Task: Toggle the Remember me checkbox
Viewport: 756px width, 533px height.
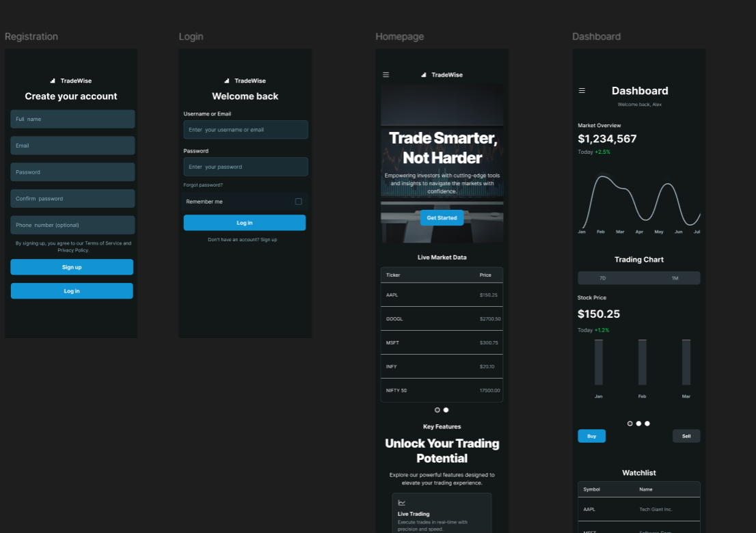Action: tap(298, 202)
